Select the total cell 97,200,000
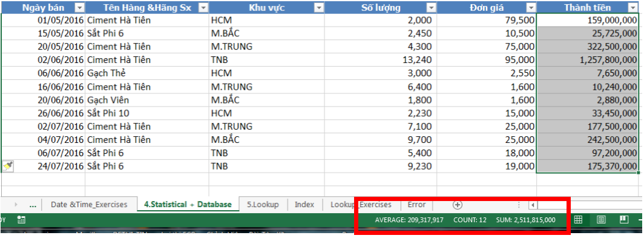This screenshot has width=644, height=241. (x=588, y=153)
